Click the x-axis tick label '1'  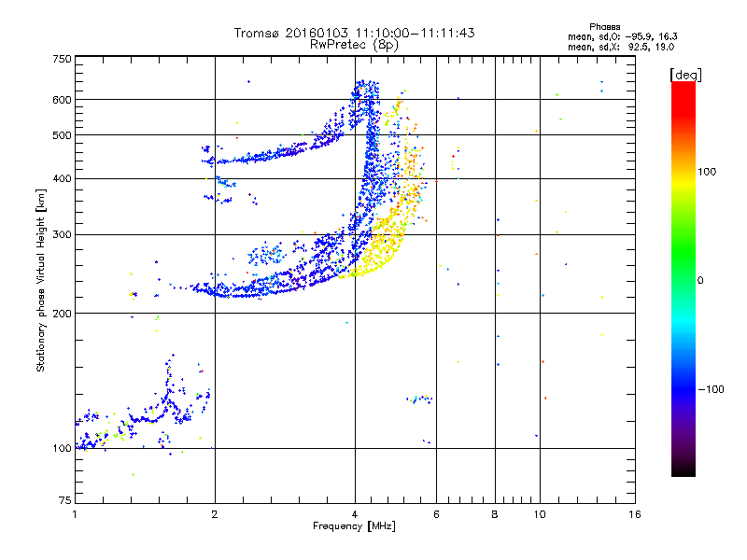pyautogui.click(x=75, y=514)
